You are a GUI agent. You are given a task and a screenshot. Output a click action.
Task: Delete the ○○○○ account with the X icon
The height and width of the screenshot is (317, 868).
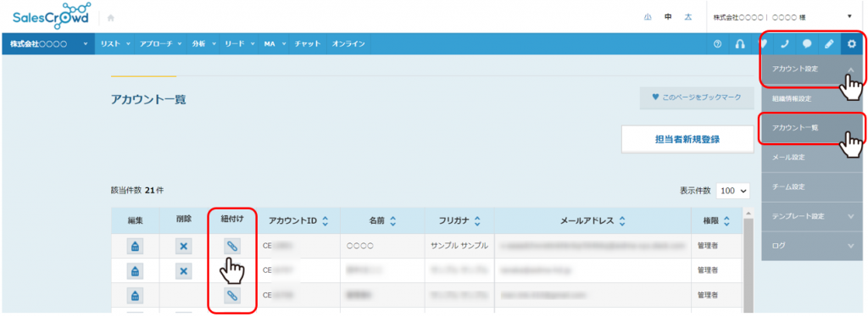click(x=184, y=246)
